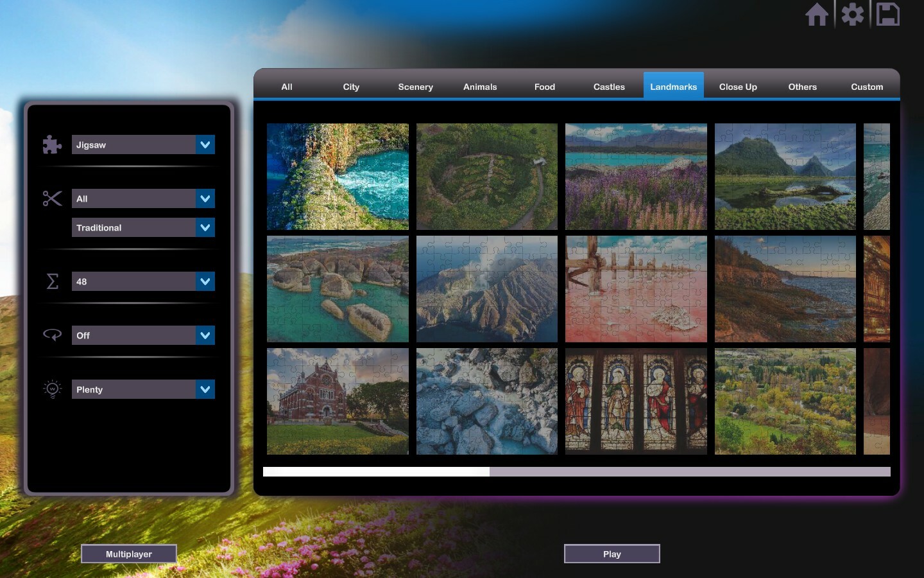Open the hints Plenty dropdown
The height and width of the screenshot is (578, 924).
pos(143,389)
